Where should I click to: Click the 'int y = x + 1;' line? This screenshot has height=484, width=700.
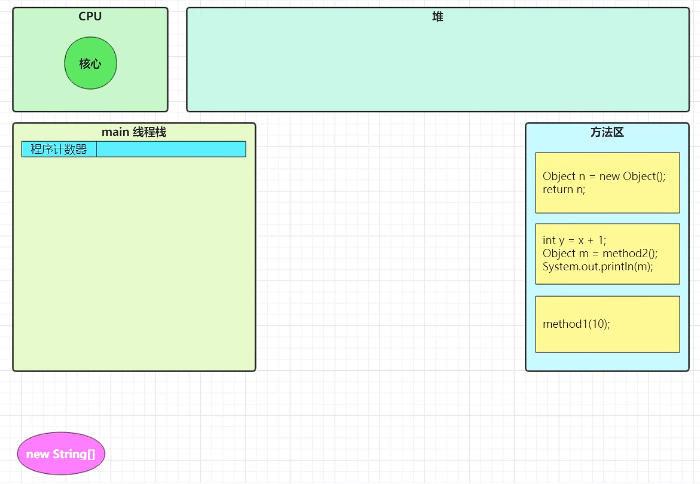pos(574,240)
